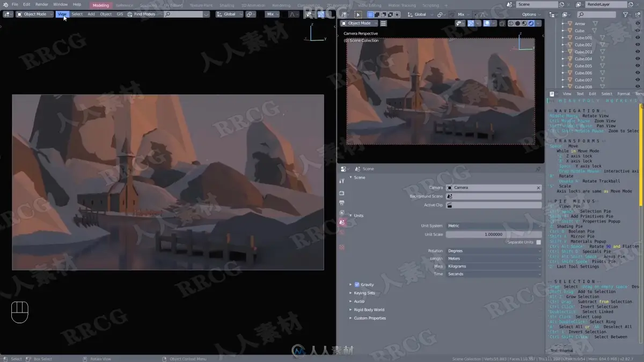This screenshot has height=362, width=644.
Task: Click the Blender logo icon in menu bar
Action: (5, 4)
